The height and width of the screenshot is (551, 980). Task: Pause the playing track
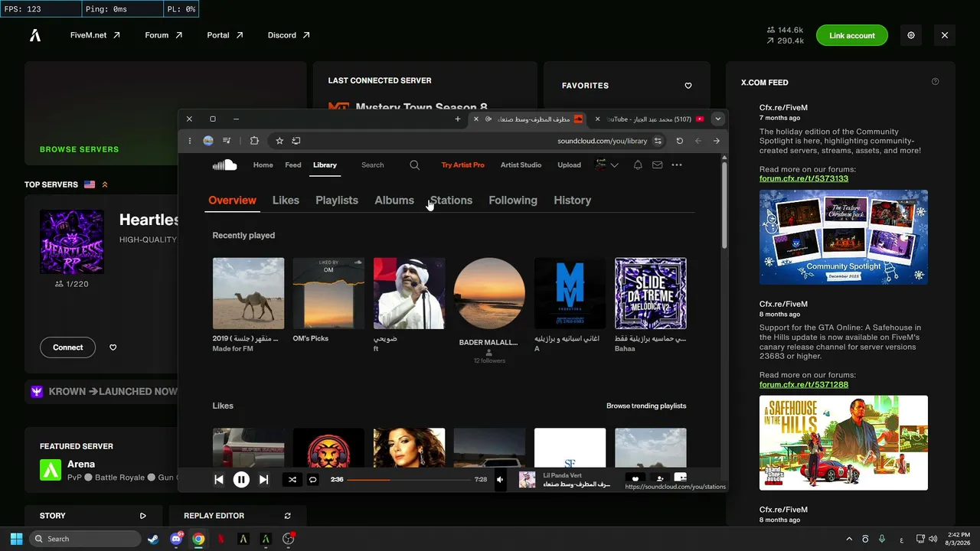coord(241,480)
